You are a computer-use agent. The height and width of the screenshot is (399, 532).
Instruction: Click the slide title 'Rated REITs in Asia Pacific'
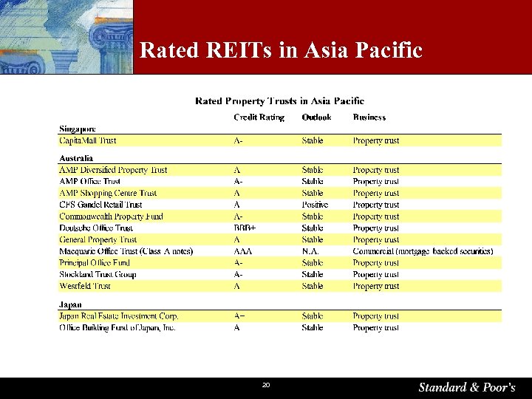(x=281, y=50)
